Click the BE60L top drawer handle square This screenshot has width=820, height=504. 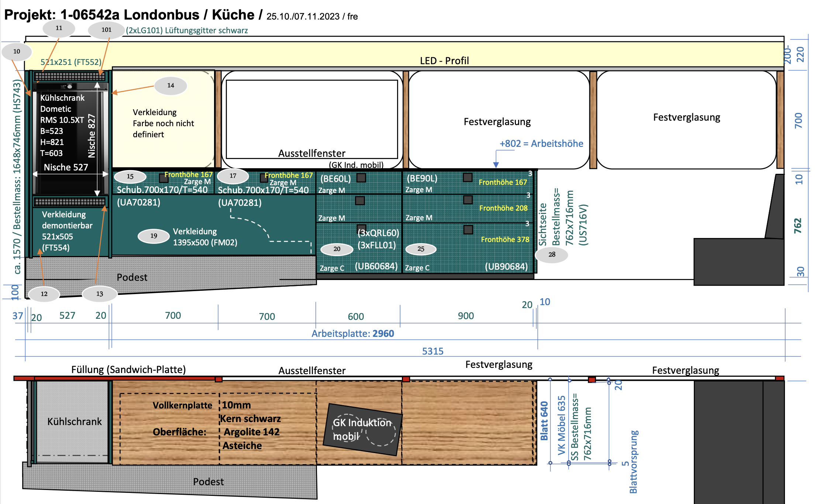(x=361, y=178)
